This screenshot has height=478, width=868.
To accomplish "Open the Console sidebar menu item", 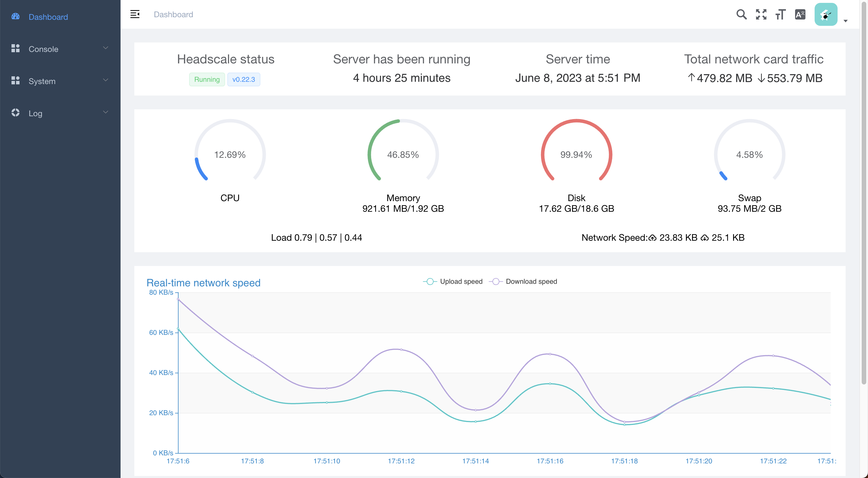I will point(43,49).
